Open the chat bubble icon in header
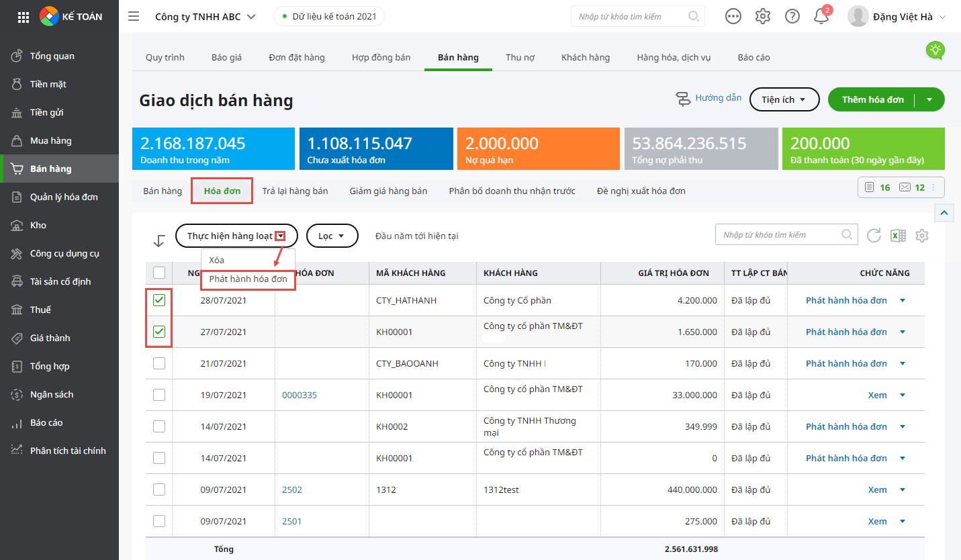The width and height of the screenshot is (961, 560). (733, 16)
